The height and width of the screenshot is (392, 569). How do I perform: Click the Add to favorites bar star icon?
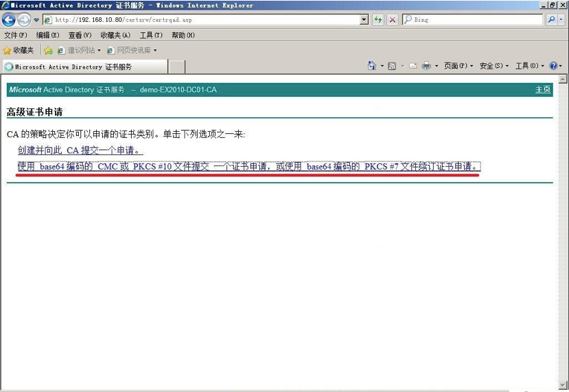(x=49, y=50)
